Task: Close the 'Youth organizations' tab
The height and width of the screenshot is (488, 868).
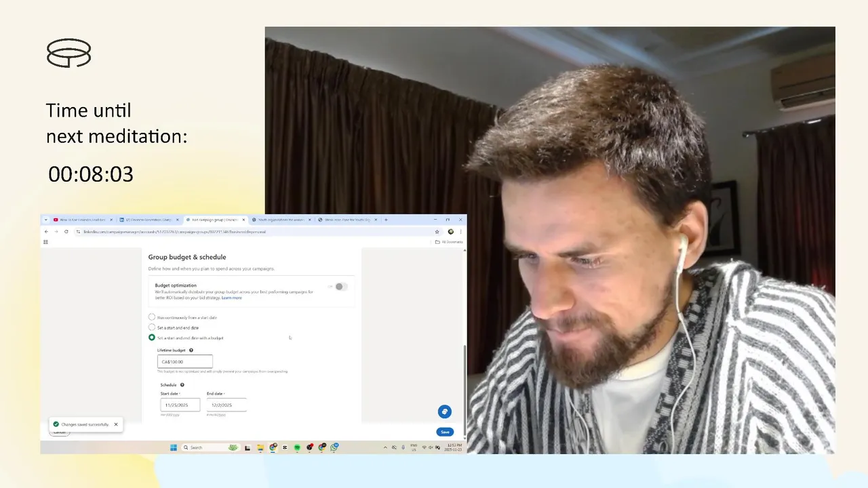Action: [310, 220]
